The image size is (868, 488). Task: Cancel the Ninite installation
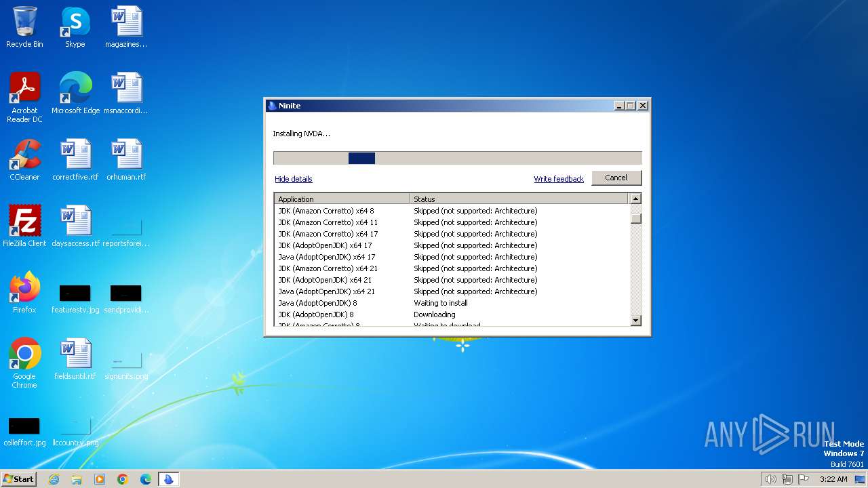[616, 178]
